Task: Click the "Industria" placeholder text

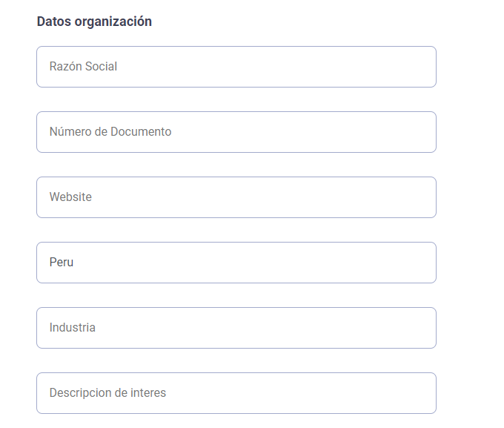Action: click(x=73, y=328)
